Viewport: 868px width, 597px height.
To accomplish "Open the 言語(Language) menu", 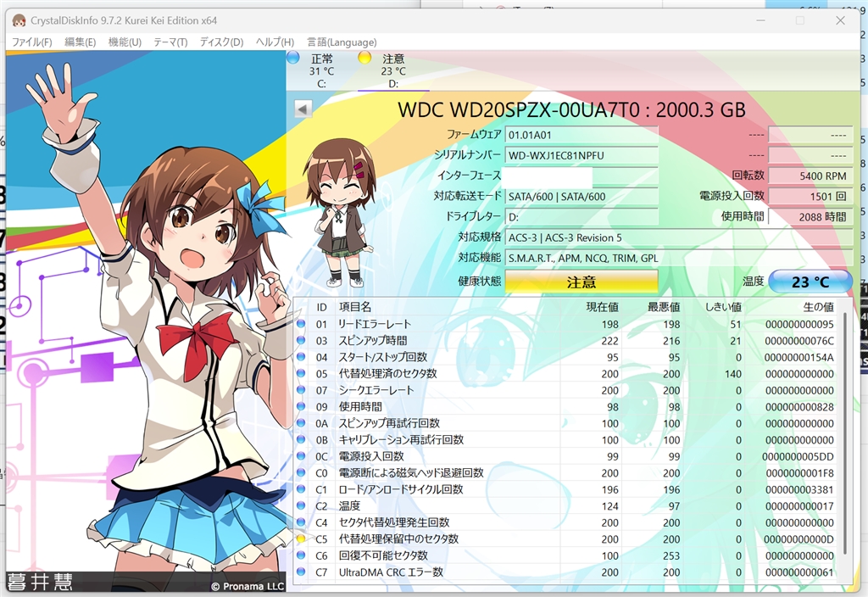I will click(342, 42).
